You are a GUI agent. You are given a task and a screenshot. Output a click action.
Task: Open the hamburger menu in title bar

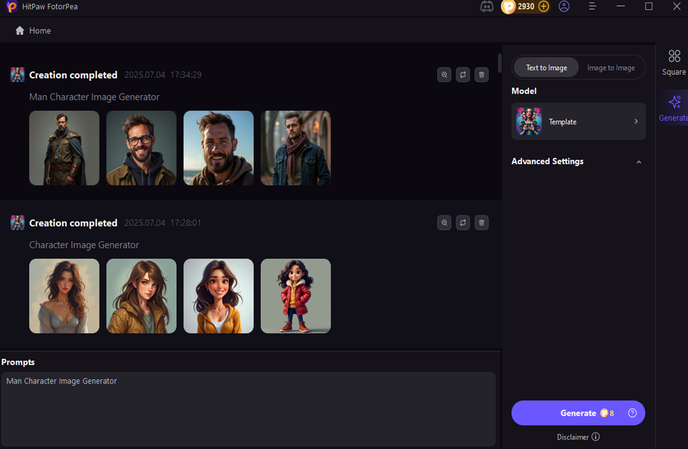pos(592,7)
